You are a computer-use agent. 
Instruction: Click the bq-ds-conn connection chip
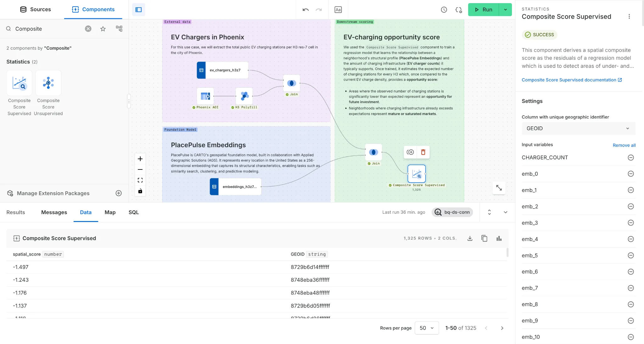(x=452, y=212)
